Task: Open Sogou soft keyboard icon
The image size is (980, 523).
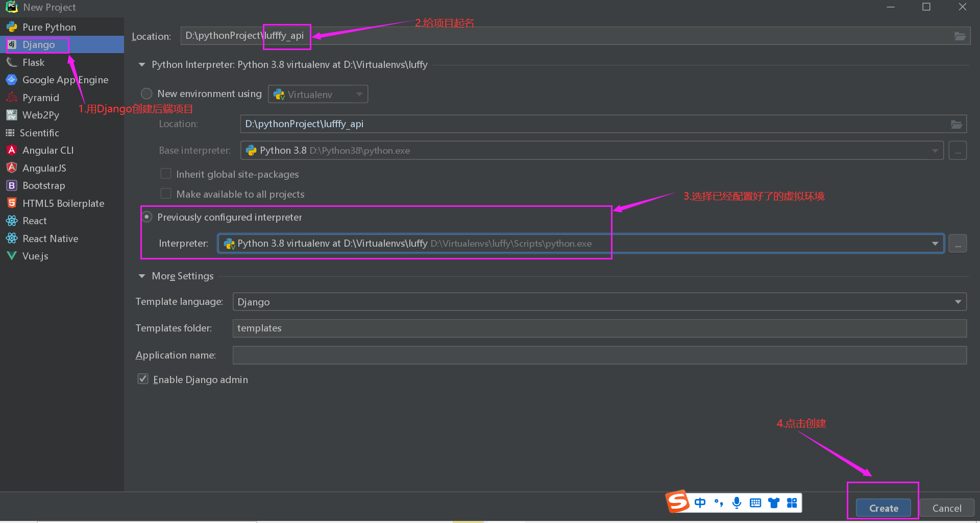Action: click(755, 503)
